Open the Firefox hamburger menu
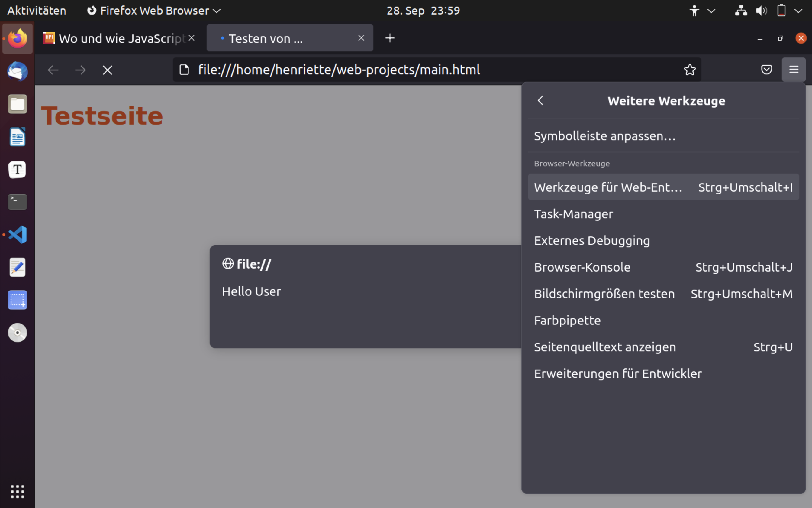This screenshot has height=508, width=812. pos(793,70)
